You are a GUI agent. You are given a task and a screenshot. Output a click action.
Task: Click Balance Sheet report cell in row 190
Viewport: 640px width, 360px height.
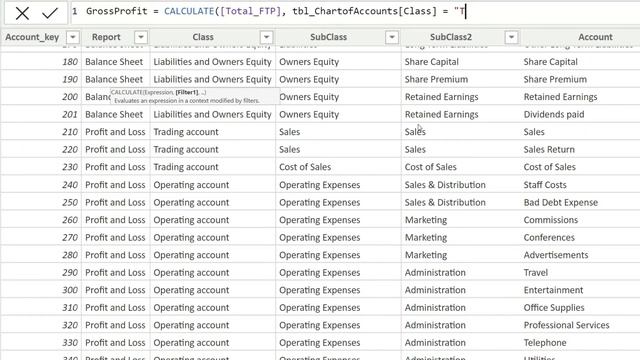(114, 79)
